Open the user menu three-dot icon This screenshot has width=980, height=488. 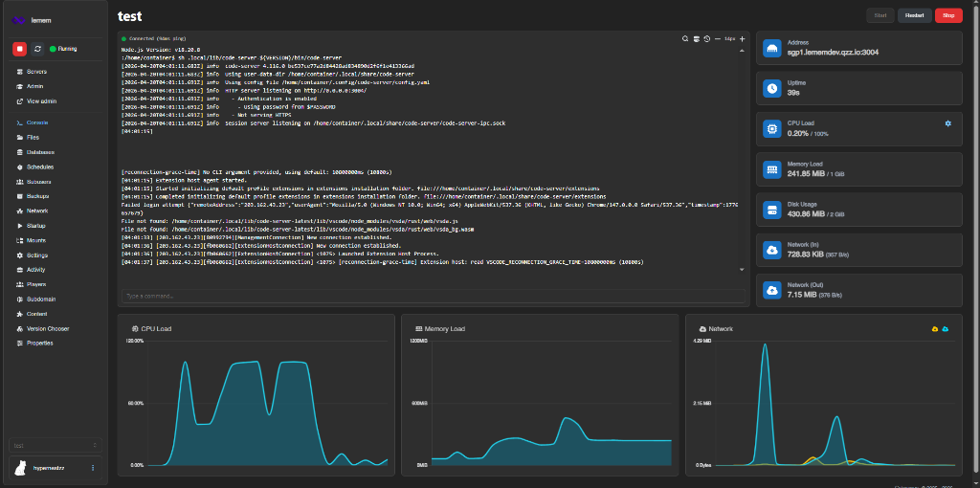[93, 467]
